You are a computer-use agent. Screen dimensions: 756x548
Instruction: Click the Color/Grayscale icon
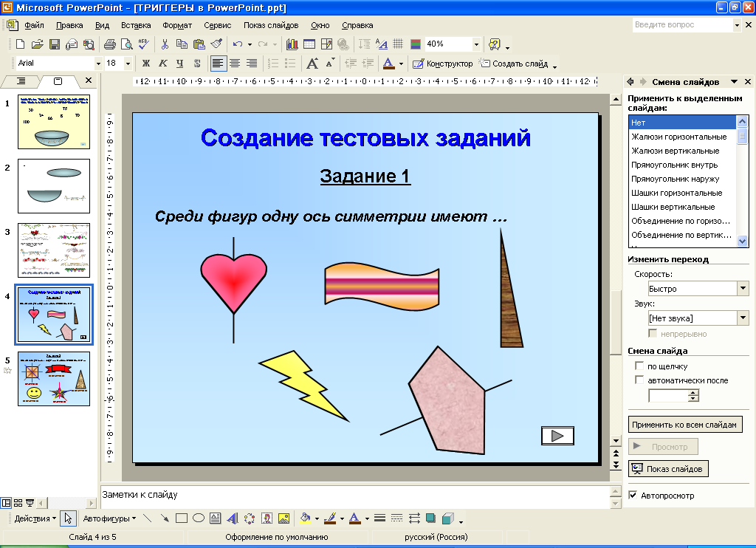pyautogui.click(x=416, y=44)
